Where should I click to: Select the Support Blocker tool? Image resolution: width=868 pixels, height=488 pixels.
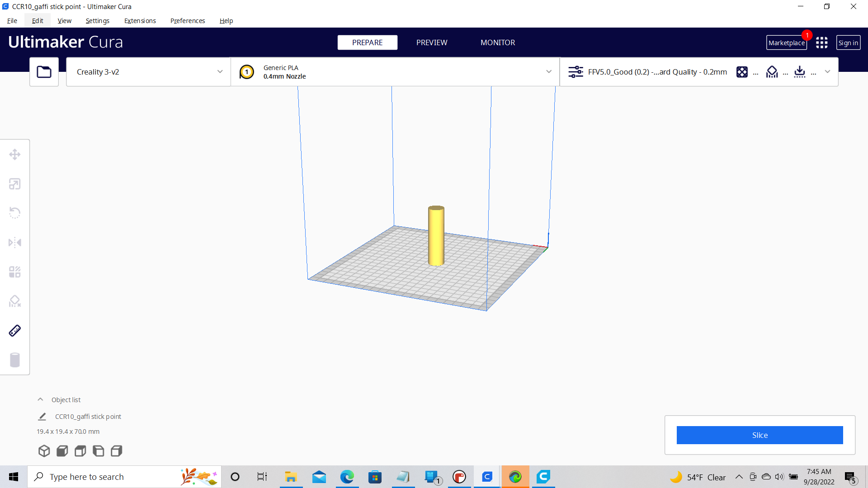(x=15, y=301)
